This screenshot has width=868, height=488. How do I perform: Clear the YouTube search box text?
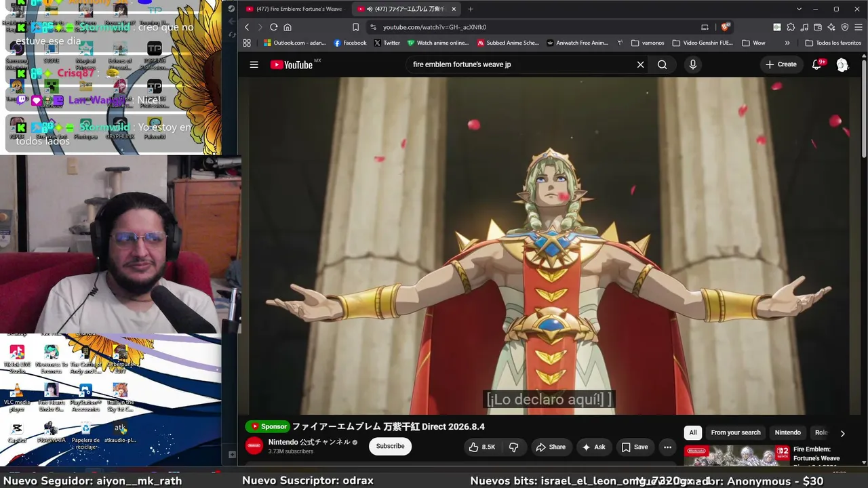[640, 64]
